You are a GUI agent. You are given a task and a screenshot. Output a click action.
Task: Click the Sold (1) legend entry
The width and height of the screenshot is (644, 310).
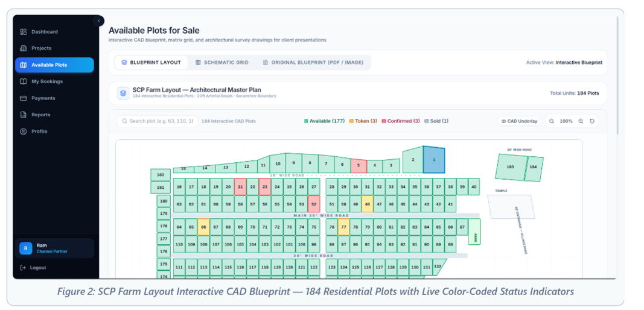pos(436,121)
